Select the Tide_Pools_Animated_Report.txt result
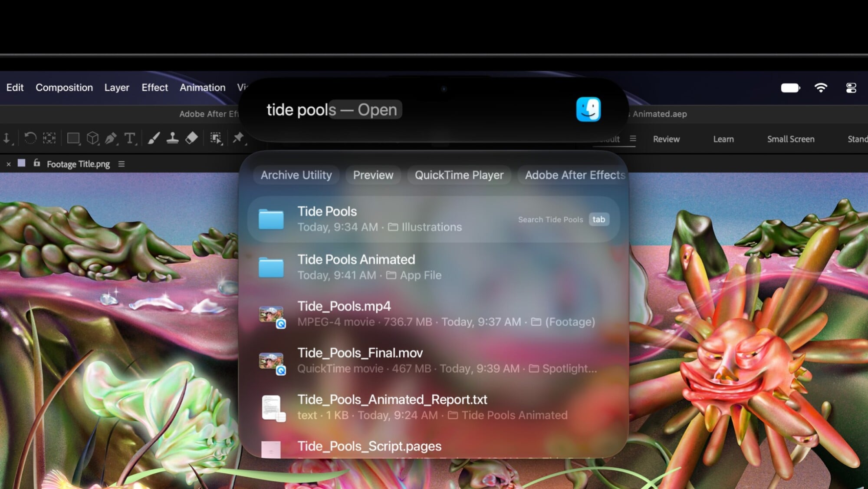868x489 pixels. [433, 407]
